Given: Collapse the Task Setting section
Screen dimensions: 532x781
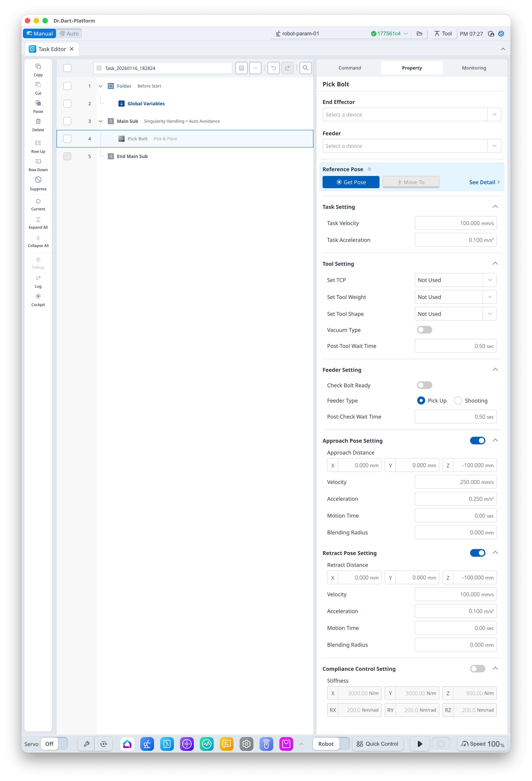Looking at the screenshot, I should [x=495, y=207].
